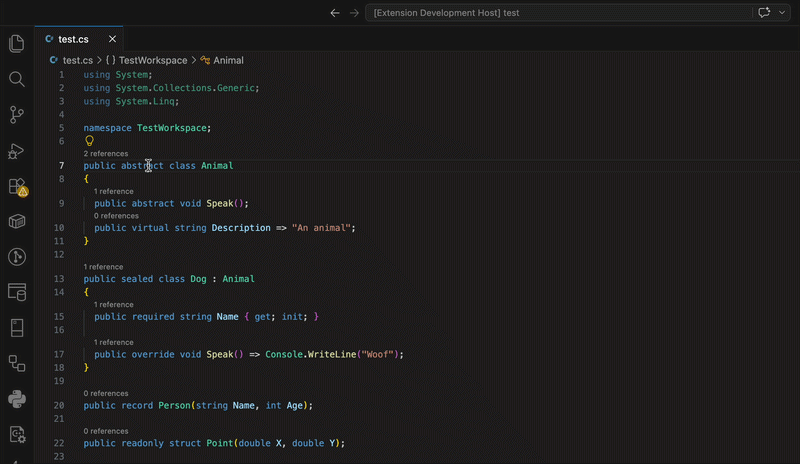
Task: Go forward with the right arrow
Action: 354,13
